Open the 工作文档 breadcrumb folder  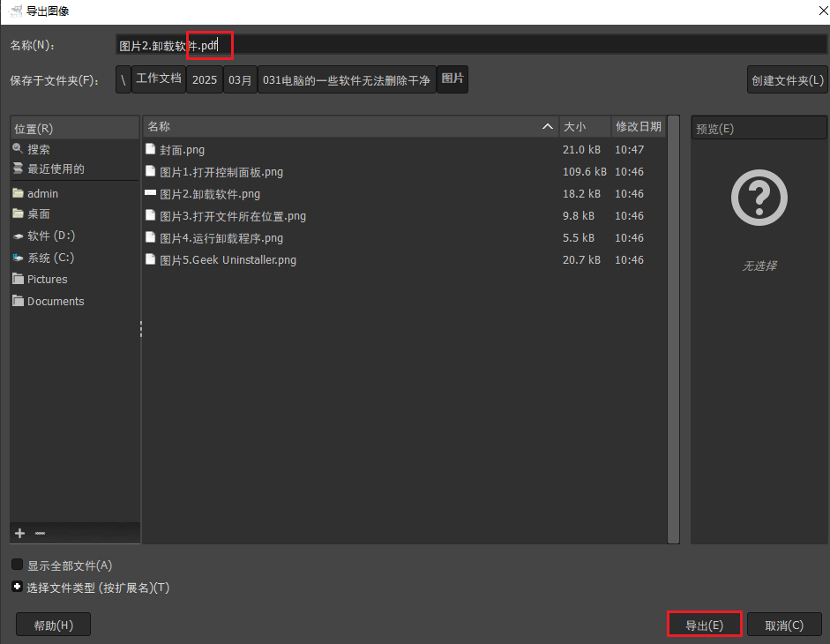coord(158,79)
